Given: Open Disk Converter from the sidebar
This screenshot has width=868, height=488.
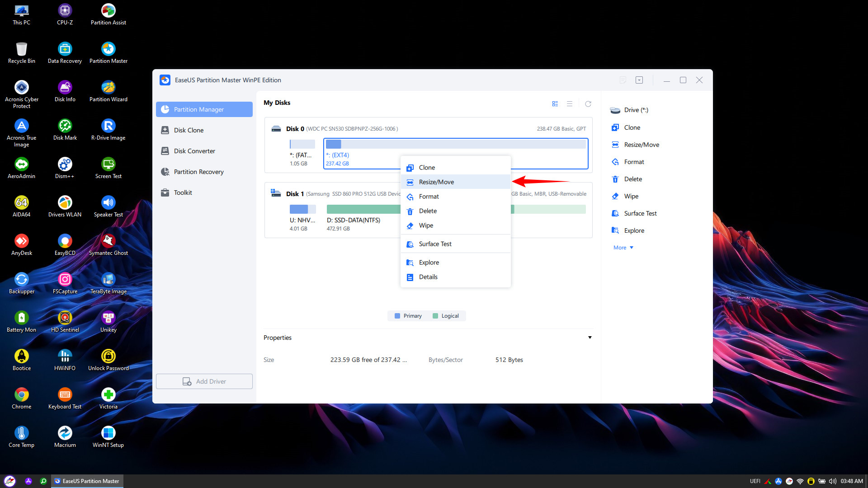Looking at the screenshot, I should click(x=194, y=151).
